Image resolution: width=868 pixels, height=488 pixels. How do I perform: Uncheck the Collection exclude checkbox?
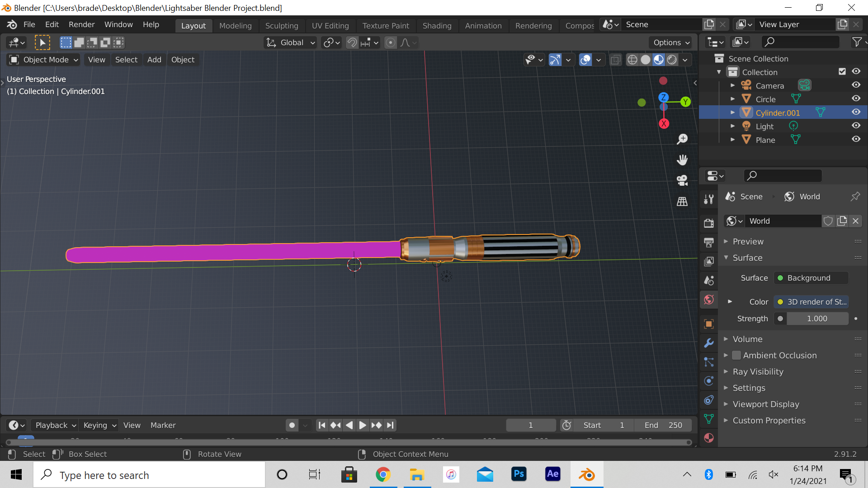(x=842, y=71)
